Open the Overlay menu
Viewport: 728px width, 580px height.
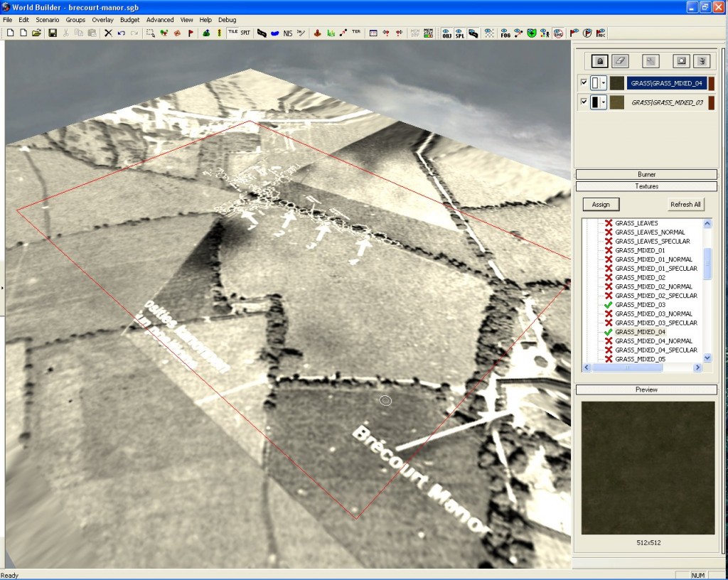pyautogui.click(x=102, y=20)
